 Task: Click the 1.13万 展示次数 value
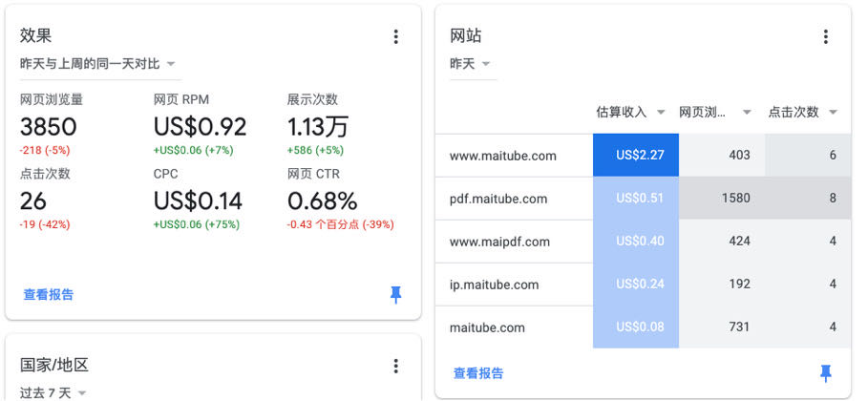coord(318,127)
